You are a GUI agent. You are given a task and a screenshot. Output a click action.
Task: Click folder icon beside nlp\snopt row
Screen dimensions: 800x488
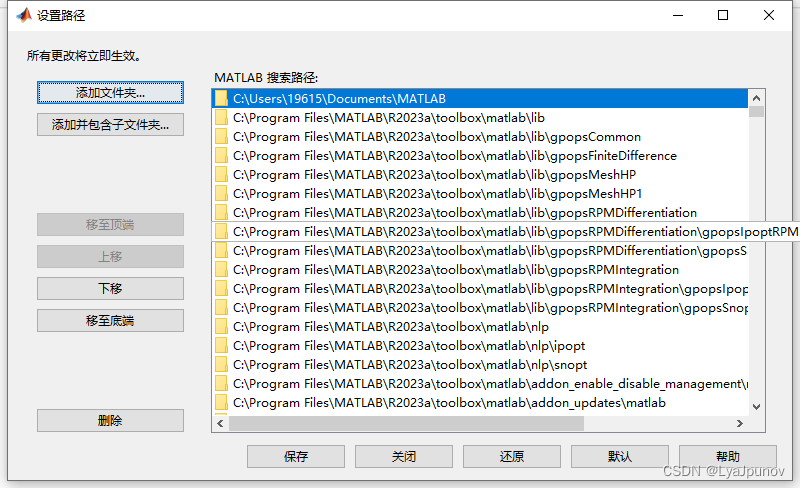[221, 364]
